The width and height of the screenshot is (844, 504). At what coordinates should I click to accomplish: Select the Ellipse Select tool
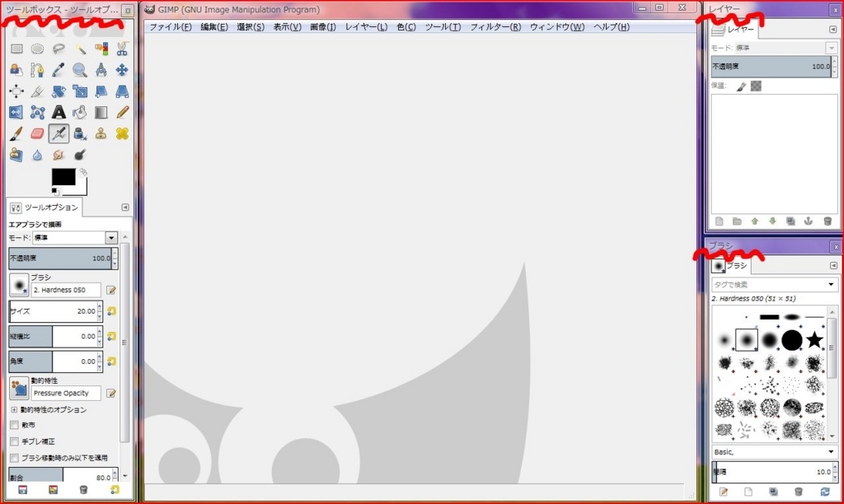pyautogui.click(x=37, y=49)
